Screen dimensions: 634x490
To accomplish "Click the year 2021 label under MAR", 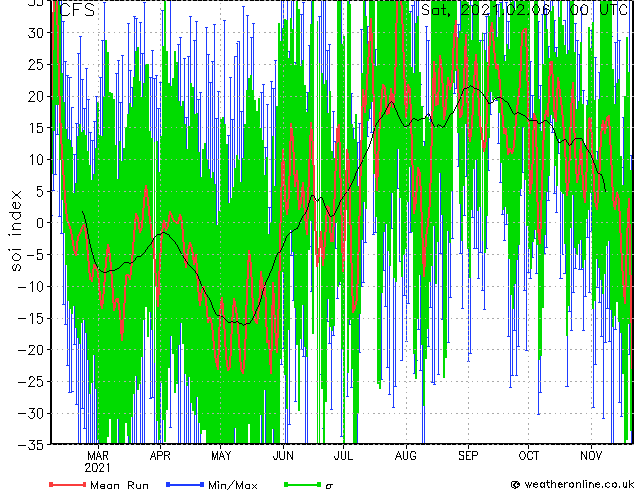I will (x=97, y=468).
